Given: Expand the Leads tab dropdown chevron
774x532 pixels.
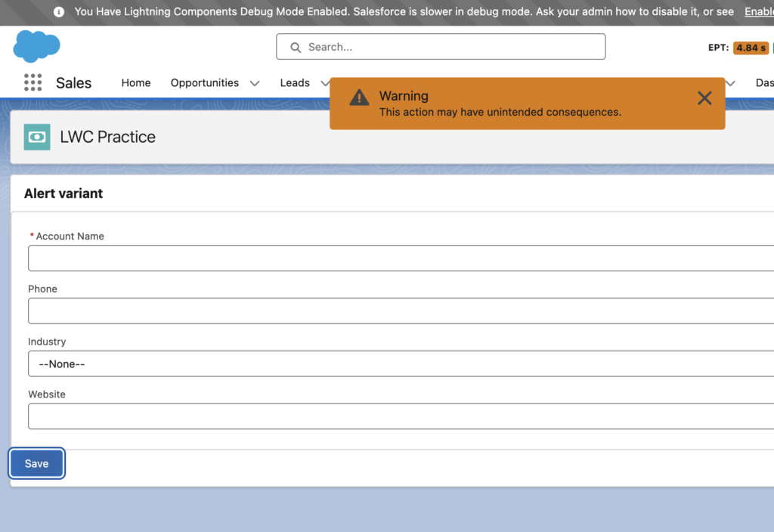Looking at the screenshot, I should tap(325, 83).
